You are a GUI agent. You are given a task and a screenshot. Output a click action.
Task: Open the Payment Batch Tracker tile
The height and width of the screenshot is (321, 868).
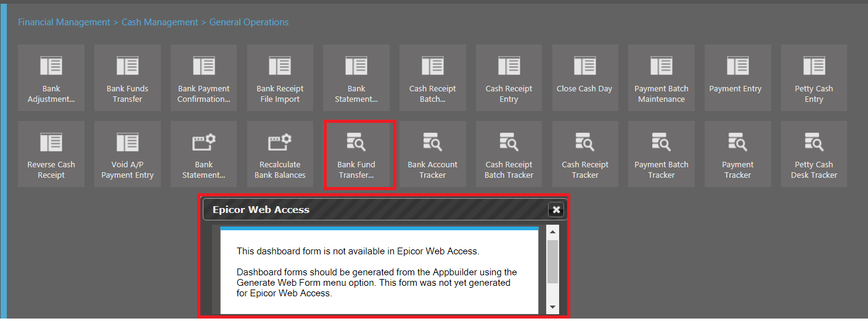coord(661,154)
